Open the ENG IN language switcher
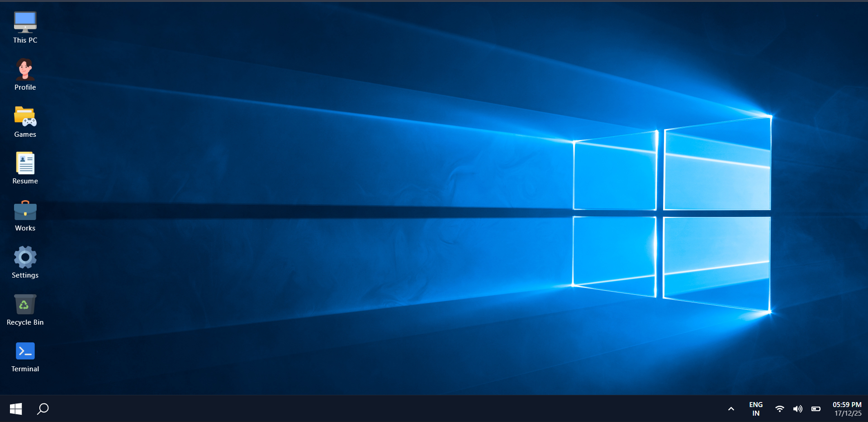This screenshot has width=868, height=422. coord(755,409)
